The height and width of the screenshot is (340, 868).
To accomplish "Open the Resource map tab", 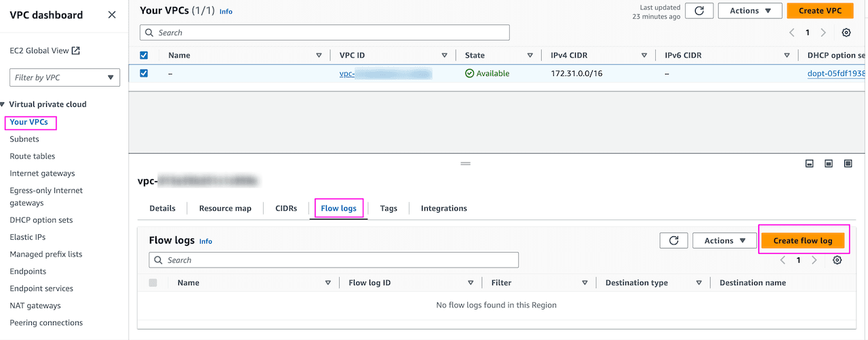I will coord(225,209).
